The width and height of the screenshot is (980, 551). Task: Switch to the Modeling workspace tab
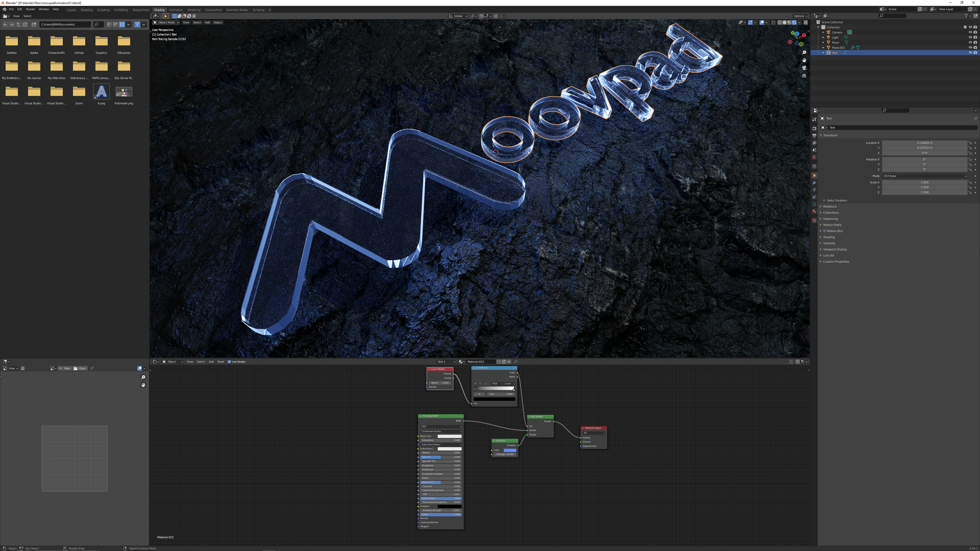click(x=86, y=10)
